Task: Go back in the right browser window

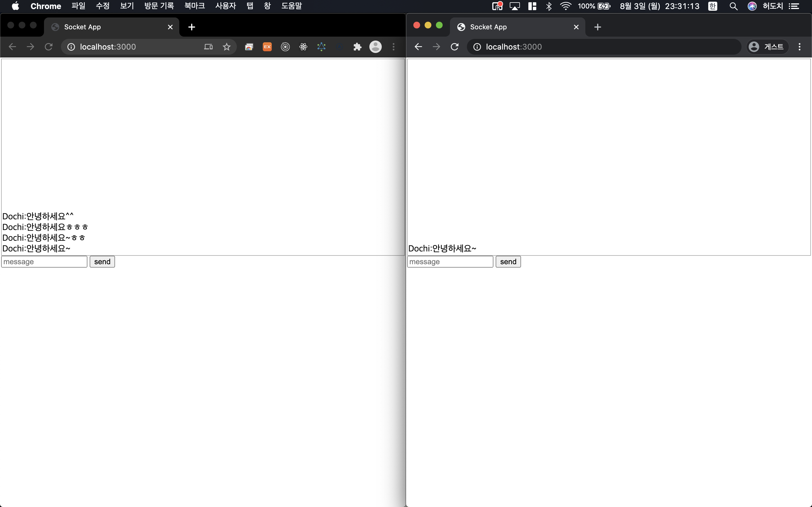Action: pos(418,46)
